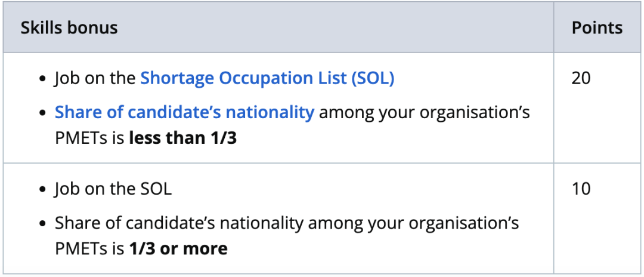This screenshot has height=277, width=644.
Task: Click the bold less than 1/3 text
Action: point(182,137)
